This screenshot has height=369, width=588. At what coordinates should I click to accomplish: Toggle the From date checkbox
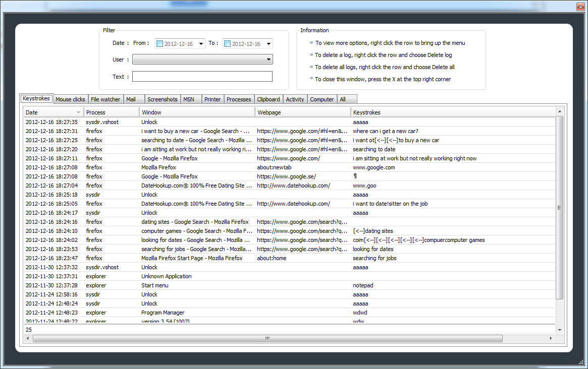(160, 44)
